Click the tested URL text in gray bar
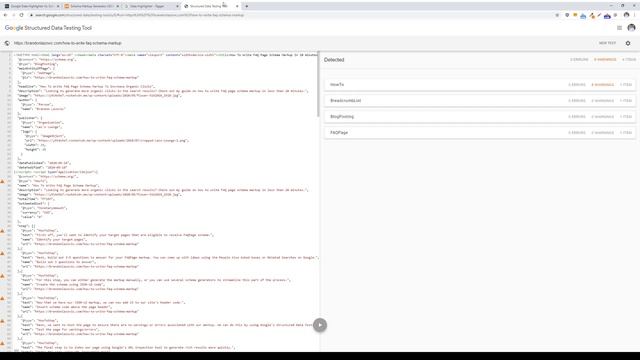 click(68, 43)
